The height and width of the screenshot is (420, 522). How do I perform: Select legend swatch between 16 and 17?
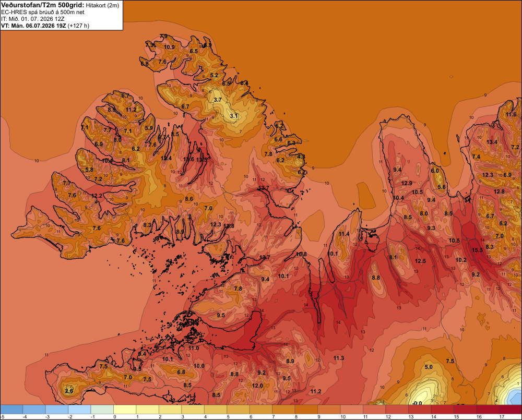point(488,410)
